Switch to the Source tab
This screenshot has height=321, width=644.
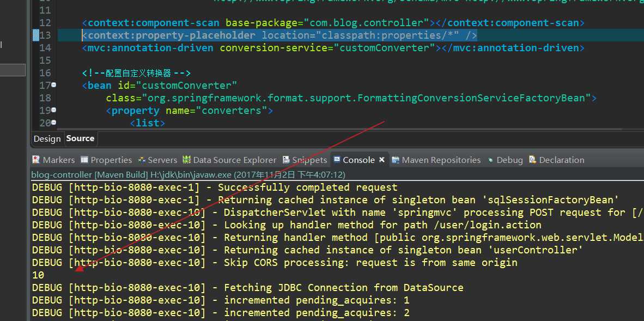coord(80,138)
